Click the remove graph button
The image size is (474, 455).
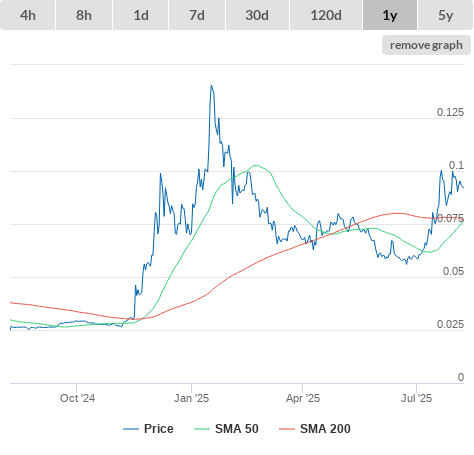(426, 45)
